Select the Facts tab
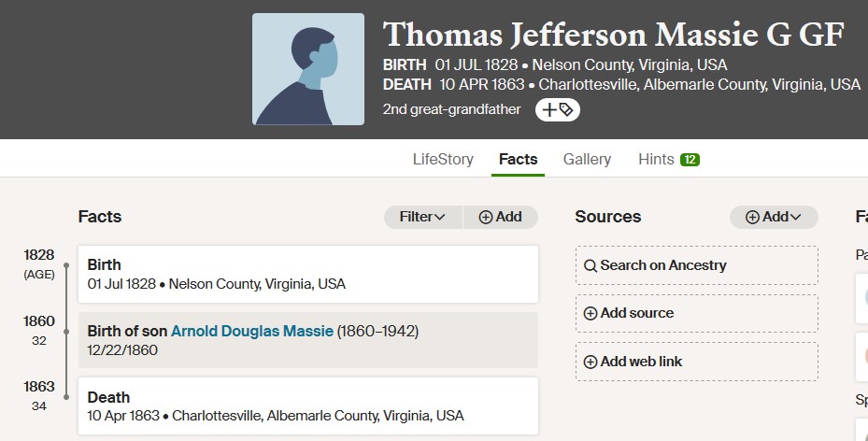The image size is (868, 441). click(519, 160)
